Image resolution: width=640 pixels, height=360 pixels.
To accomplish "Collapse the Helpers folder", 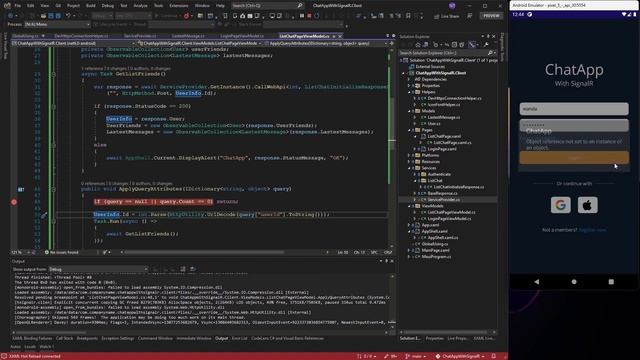I will coord(409,92).
